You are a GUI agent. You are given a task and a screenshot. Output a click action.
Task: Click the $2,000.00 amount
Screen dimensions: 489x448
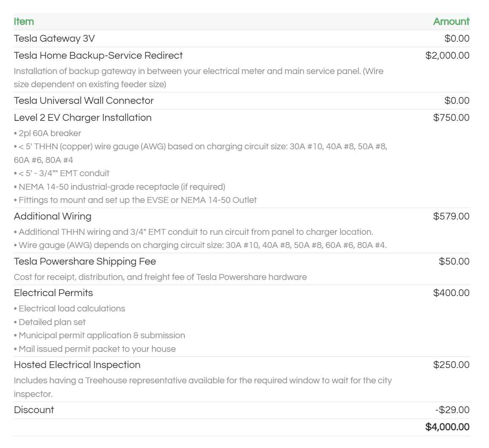tap(447, 55)
